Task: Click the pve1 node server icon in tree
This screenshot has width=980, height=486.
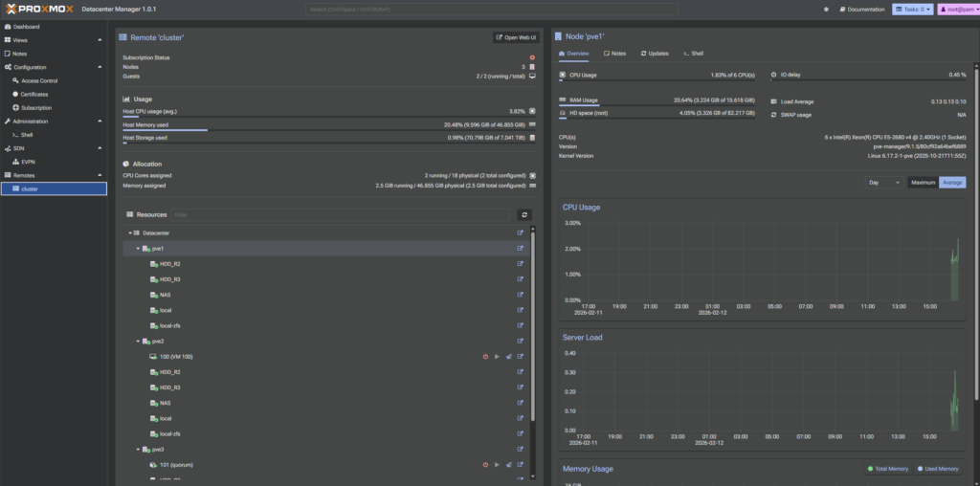Action: 146,249
